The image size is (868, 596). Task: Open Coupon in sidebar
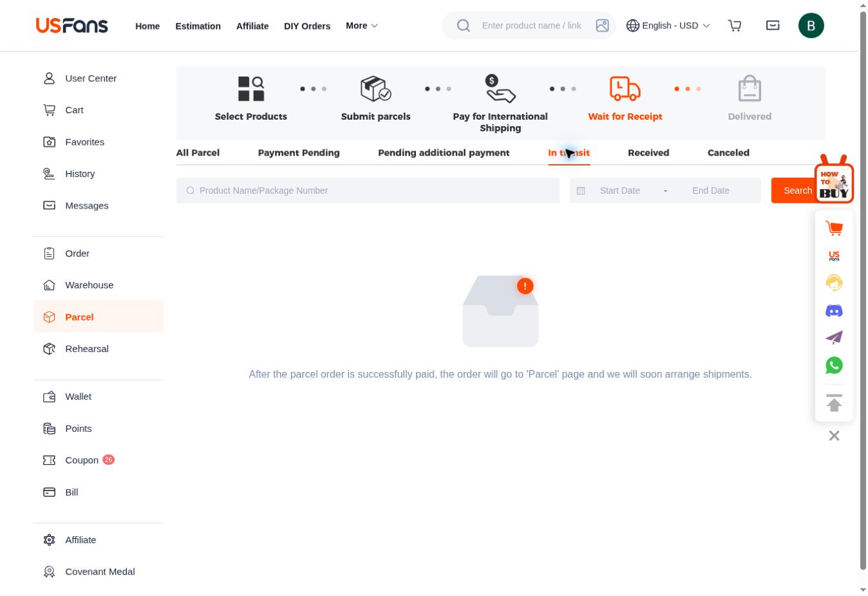tap(99, 460)
